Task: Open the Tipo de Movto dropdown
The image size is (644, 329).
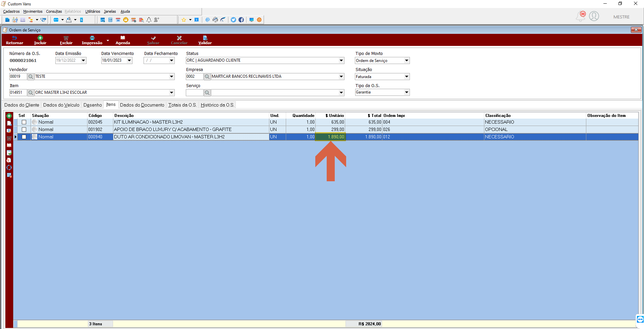Action: [407, 61]
